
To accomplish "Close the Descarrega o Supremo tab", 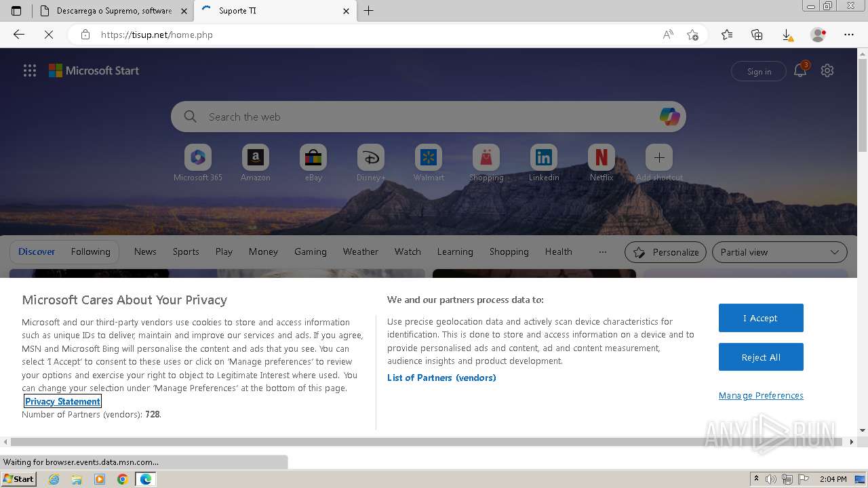I will point(184,11).
